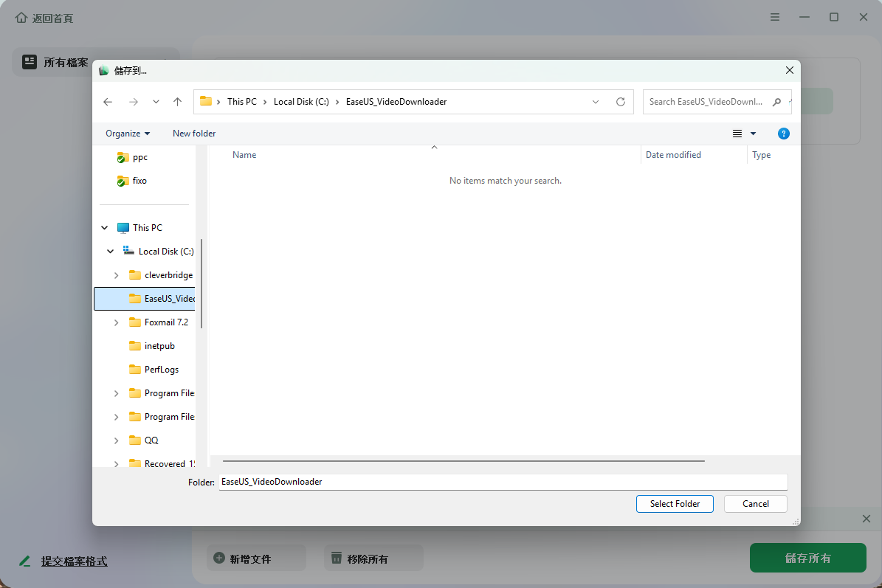Click the Cancel button
Screen dimensions: 882x588
pos(755,504)
